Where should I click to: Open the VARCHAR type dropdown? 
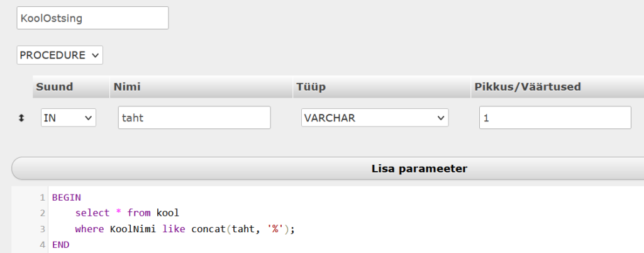pyautogui.click(x=375, y=118)
